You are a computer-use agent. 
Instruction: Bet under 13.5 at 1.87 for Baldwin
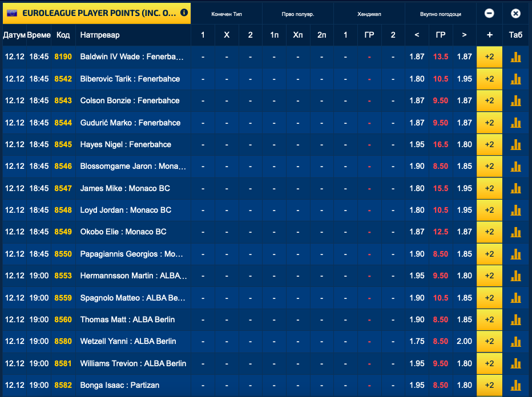[x=417, y=56]
